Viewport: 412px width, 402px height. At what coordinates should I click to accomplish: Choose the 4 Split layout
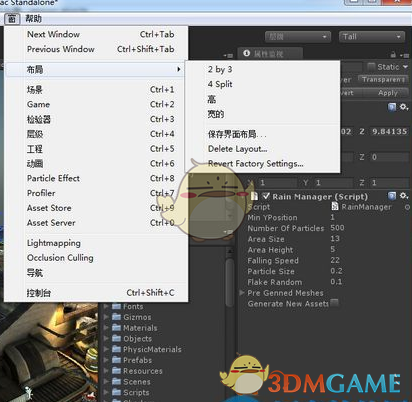tap(263, 84)
